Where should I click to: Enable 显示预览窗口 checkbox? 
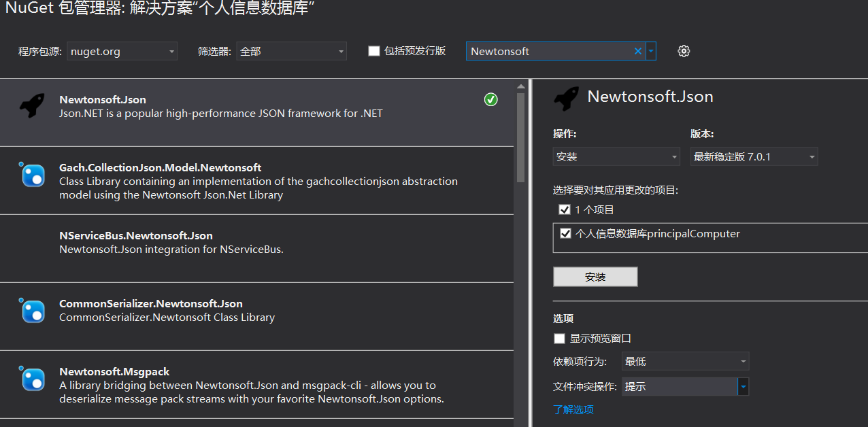click(x=559, y=338)
